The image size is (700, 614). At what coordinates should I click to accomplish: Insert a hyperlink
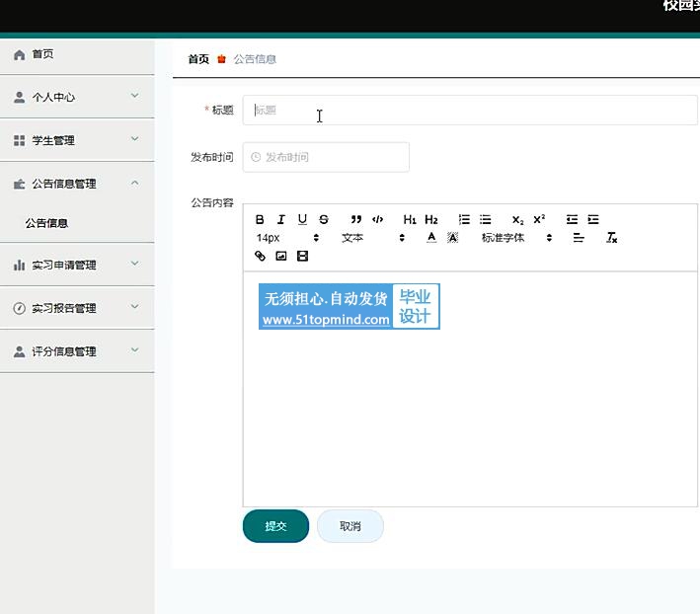(x=260, y=256)
